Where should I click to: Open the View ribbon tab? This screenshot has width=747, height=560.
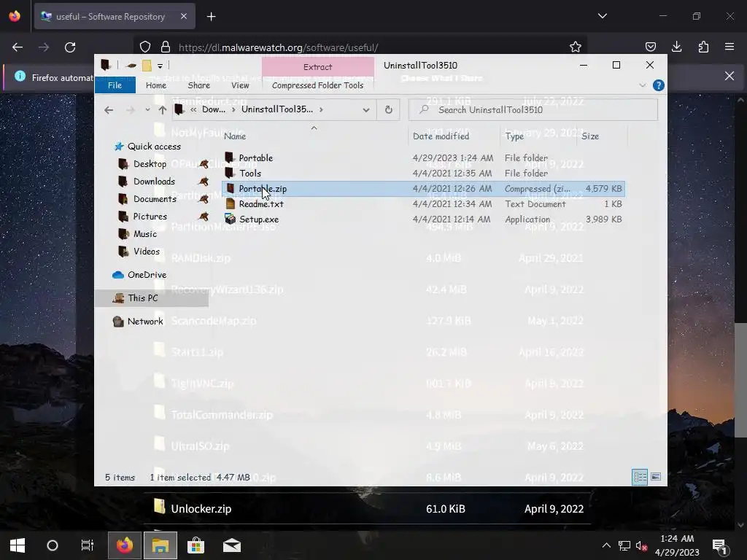click(240, 85)
